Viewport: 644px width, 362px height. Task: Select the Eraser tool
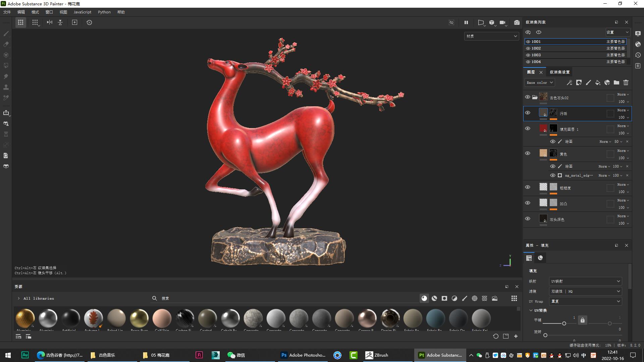[x=6, y=44]
